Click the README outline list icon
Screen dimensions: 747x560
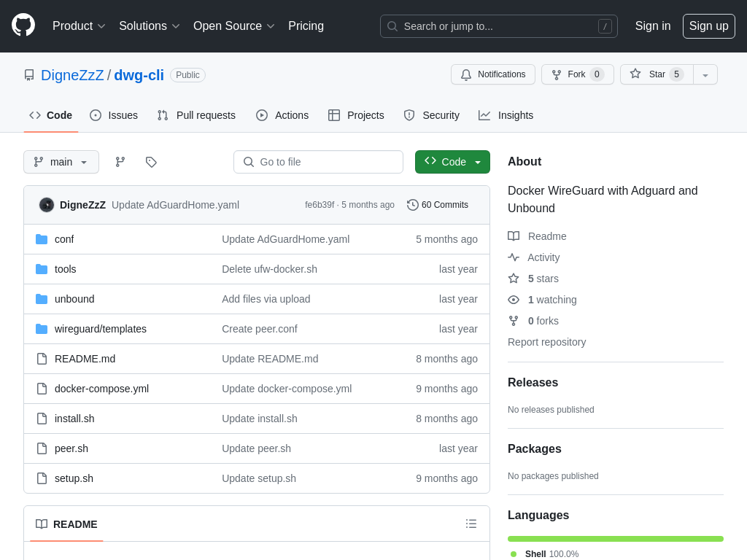(x=471, y=524)
